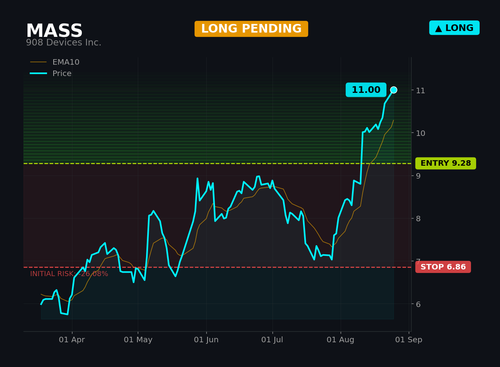The width and height of the screenshot is (500, 367).
Task: Click the 01 Aug date label
Action: coord(340,340)
